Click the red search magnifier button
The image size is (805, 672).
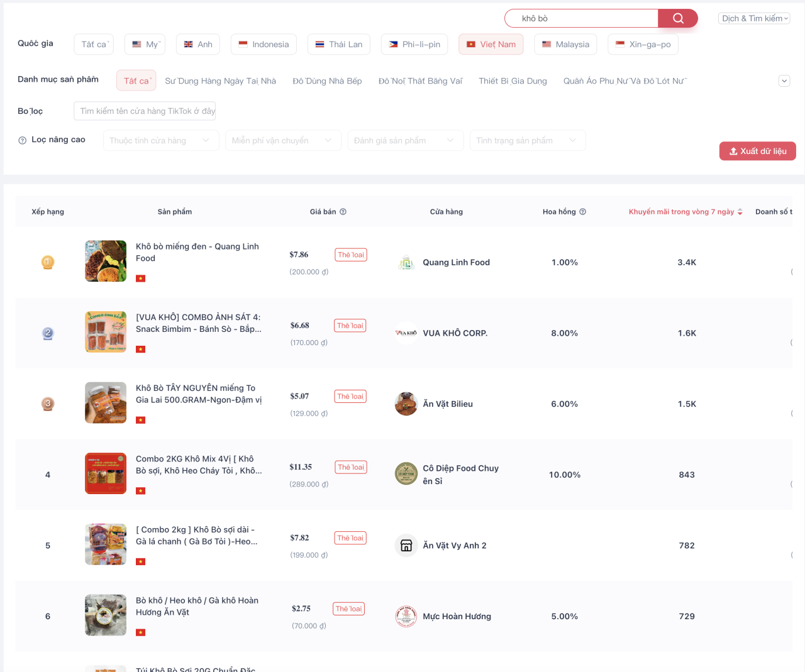(678, 18)
